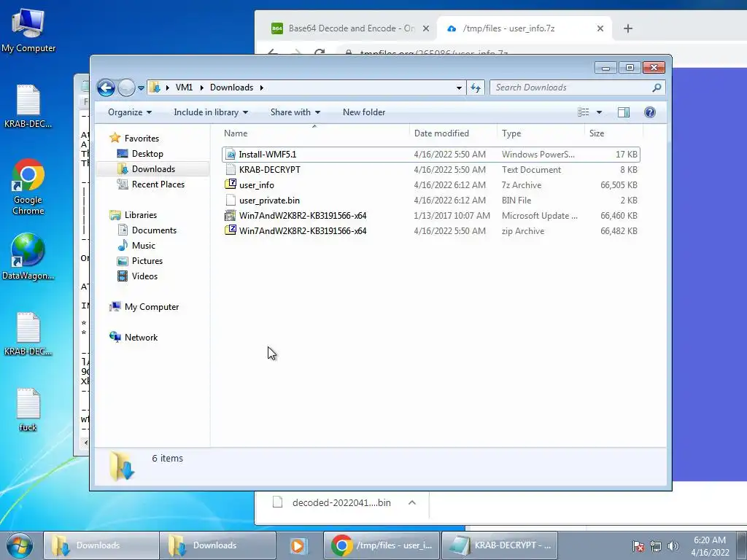The image size is (747, 560).
Task: Switch to Chrome window via taskbar
Action: click(381, 545)
